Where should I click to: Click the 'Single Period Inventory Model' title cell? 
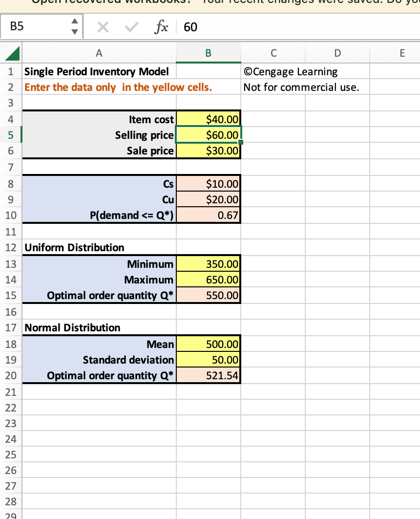click(x=99, y=71)
